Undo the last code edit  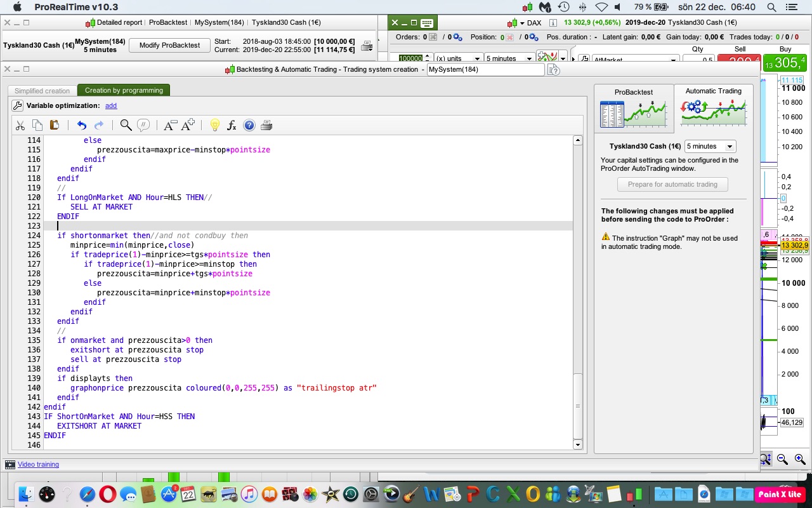click(81, 126)
